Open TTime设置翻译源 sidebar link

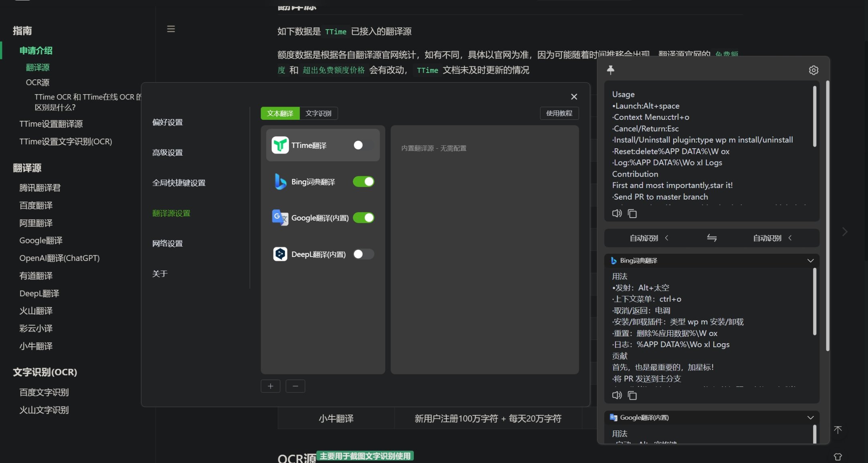click(51, 124)
